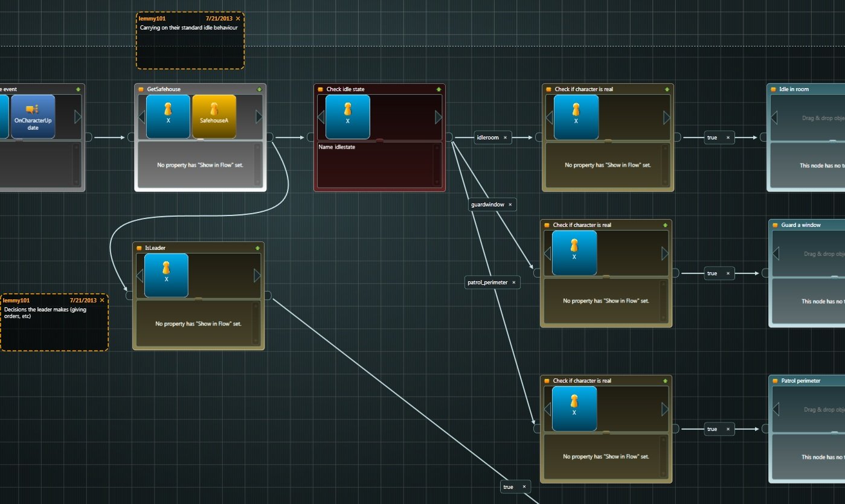
Task: Click the orange icon in GetSafehouse title bar
Action: pos(141,89)
